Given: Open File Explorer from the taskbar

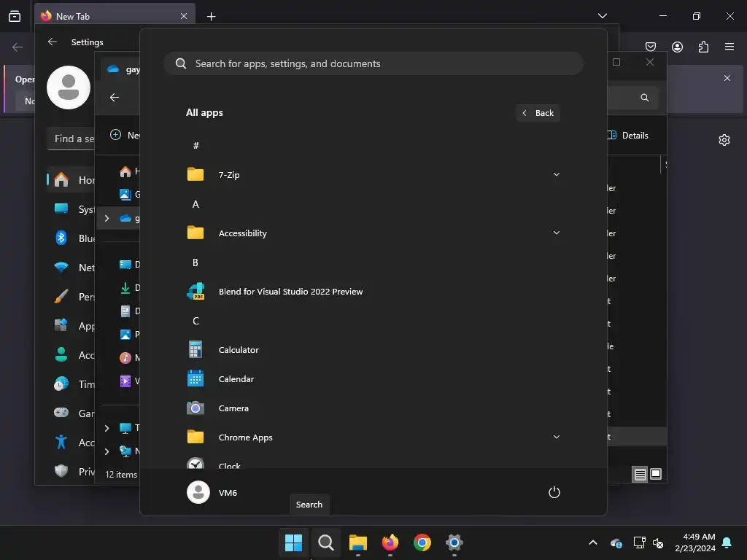Looking at the screenshot, I should [357, 542].
